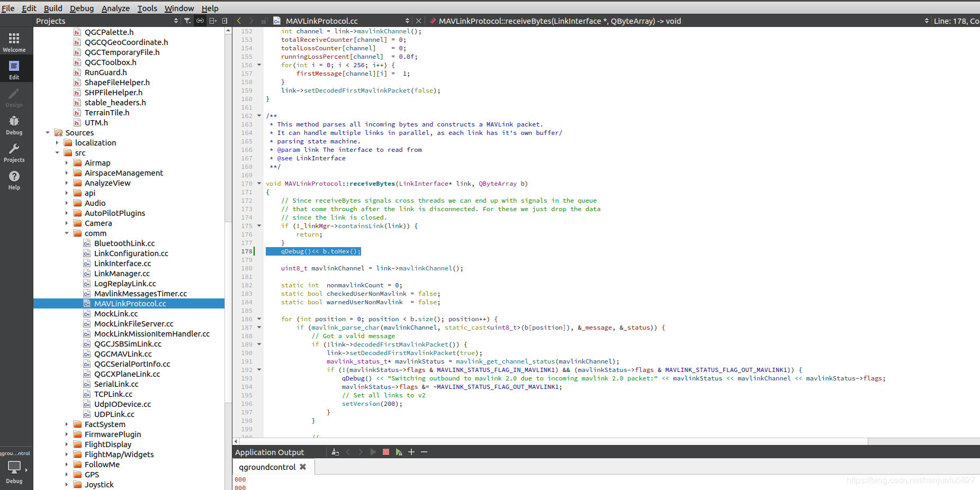Open the Tools menu
The image size is (980, 490).
click(x=147, y=8)
